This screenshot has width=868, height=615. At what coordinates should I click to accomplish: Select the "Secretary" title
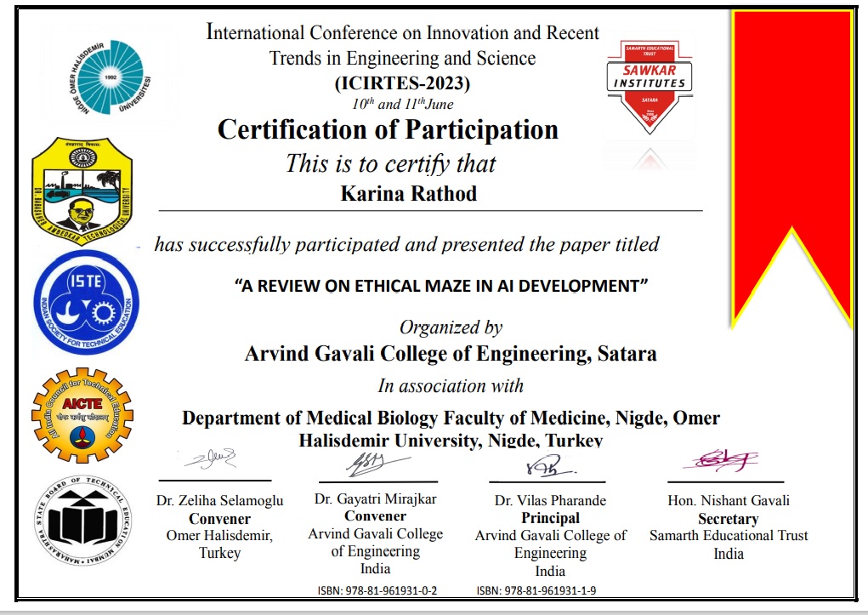click(x=729, y=519)
